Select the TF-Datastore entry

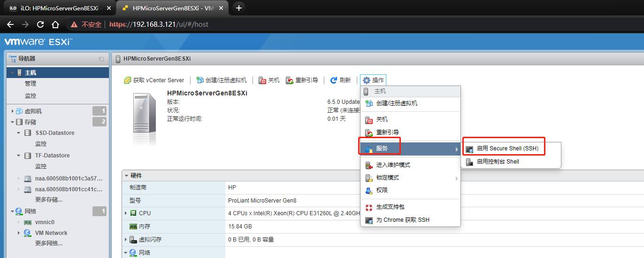(x=53, y=156)
